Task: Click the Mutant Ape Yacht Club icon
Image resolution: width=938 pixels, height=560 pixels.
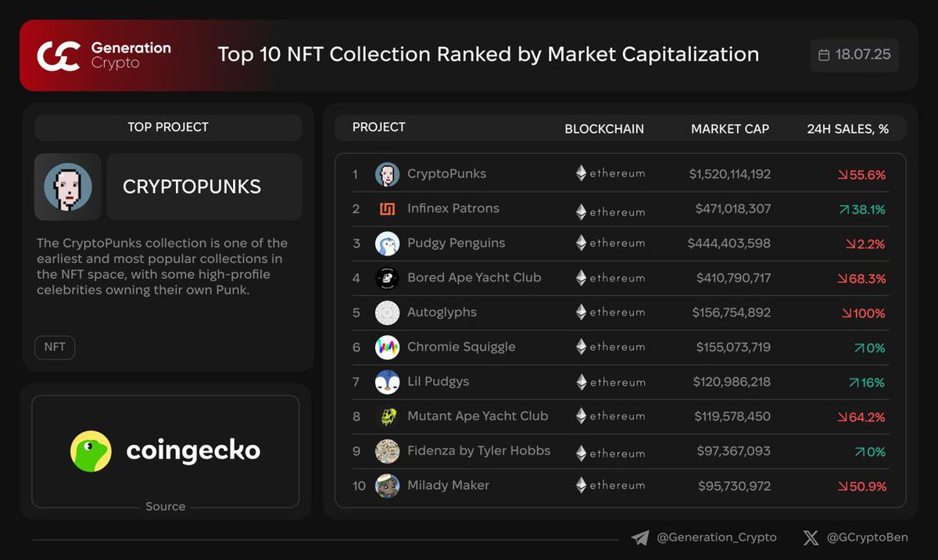Action: (x=387, y=416)
